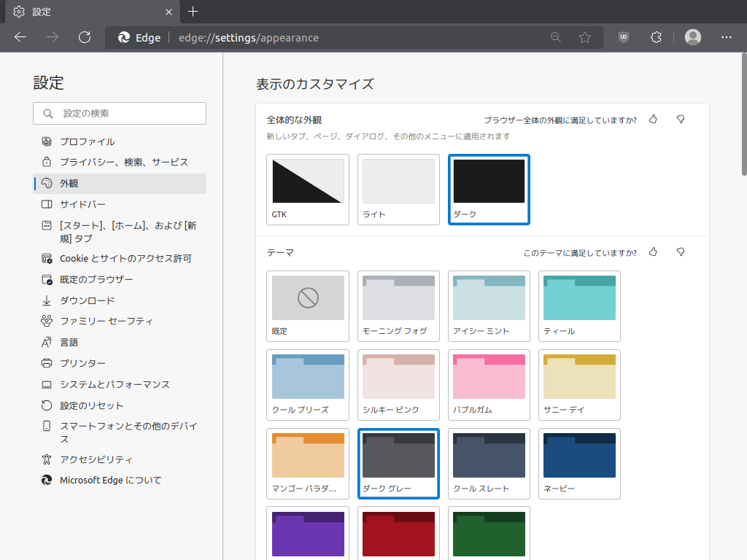Open the extensions puzzle-piece icon

click(x=656, y=37)
